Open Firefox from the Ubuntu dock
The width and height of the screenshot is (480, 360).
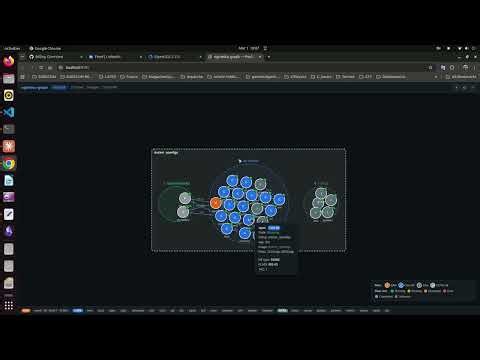(x=9, y=62)
